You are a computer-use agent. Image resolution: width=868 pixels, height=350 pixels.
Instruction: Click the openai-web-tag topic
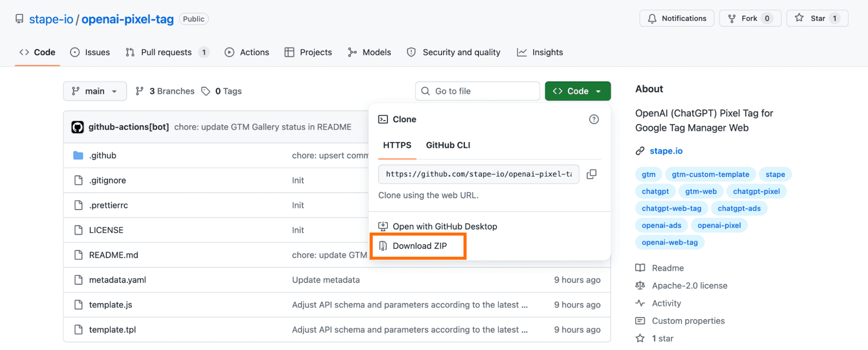click(670, 242)
